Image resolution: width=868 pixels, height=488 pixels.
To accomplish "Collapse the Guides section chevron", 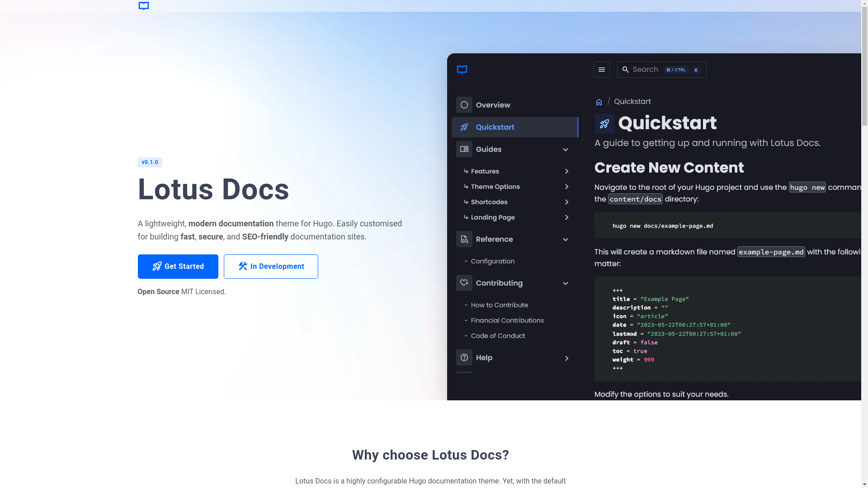I will click(566, 150).
